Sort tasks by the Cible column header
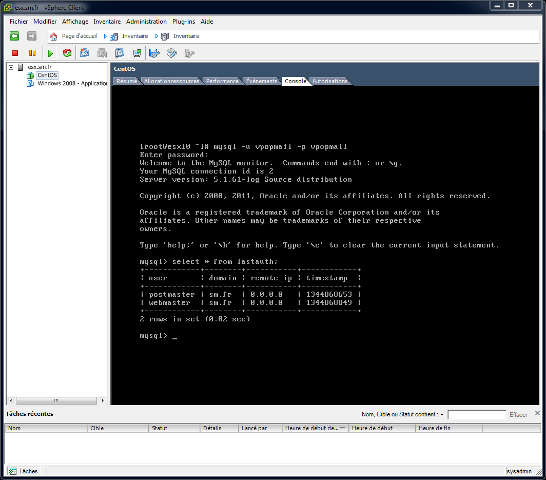Viewport: 546px width, 480px height. click(x=118, y=428)
